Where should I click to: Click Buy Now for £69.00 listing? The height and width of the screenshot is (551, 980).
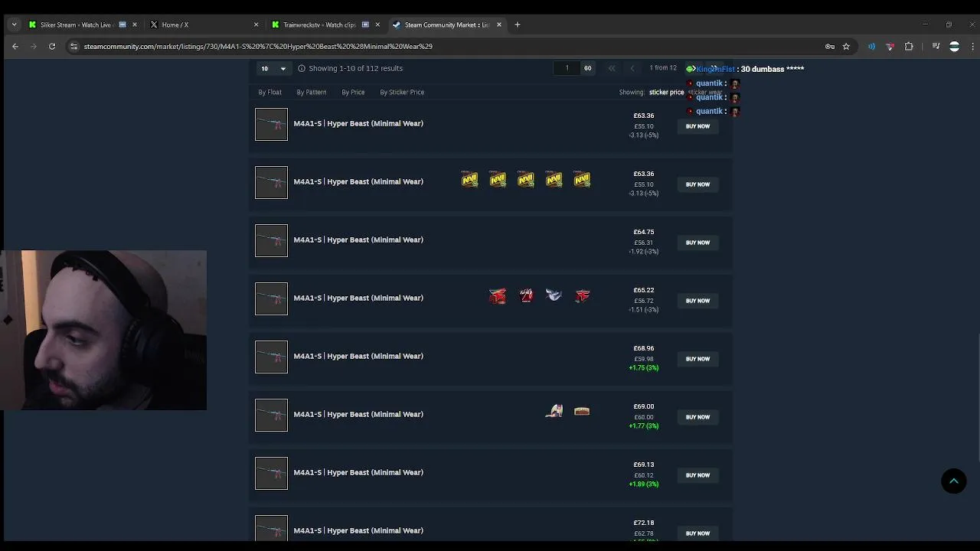click(x=697, y=417)
